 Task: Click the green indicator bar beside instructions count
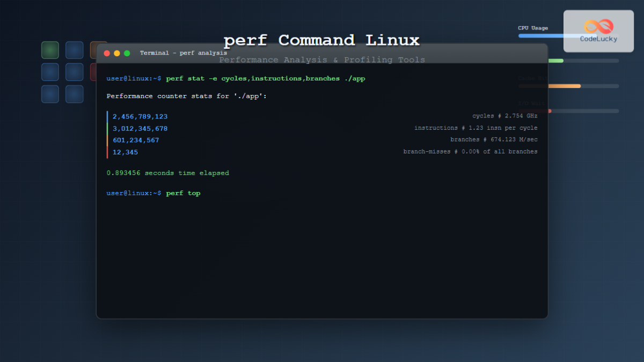pos(108,128)
